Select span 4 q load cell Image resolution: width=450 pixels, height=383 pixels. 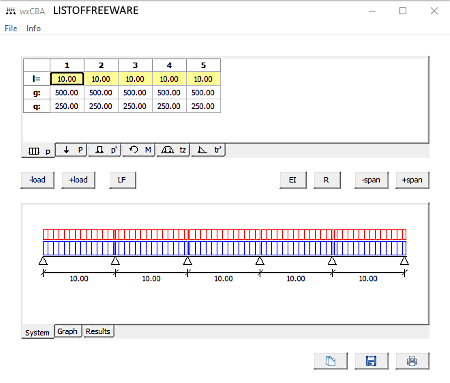point(169,106)
